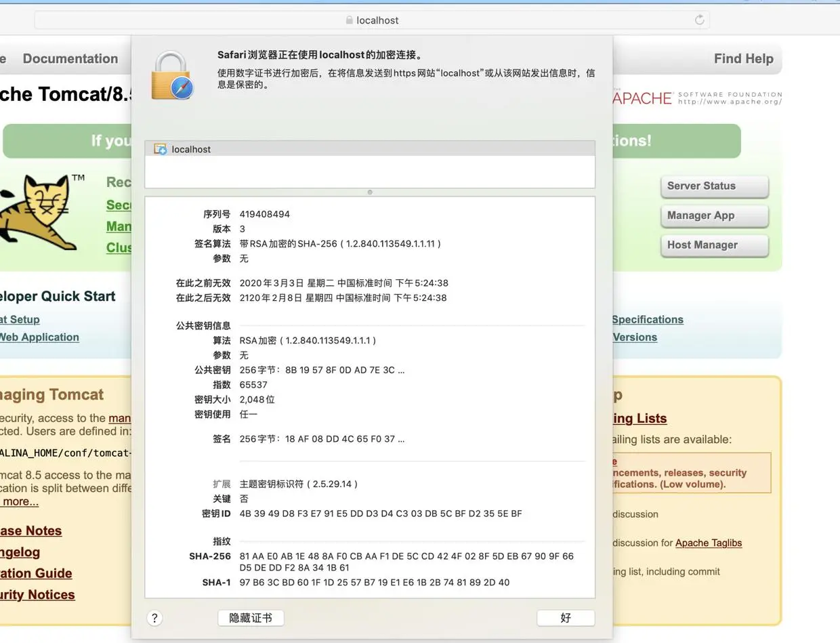Click the localhost address bar field
Viewport: 840px width, 643px height.
click(x=372, y=20)
